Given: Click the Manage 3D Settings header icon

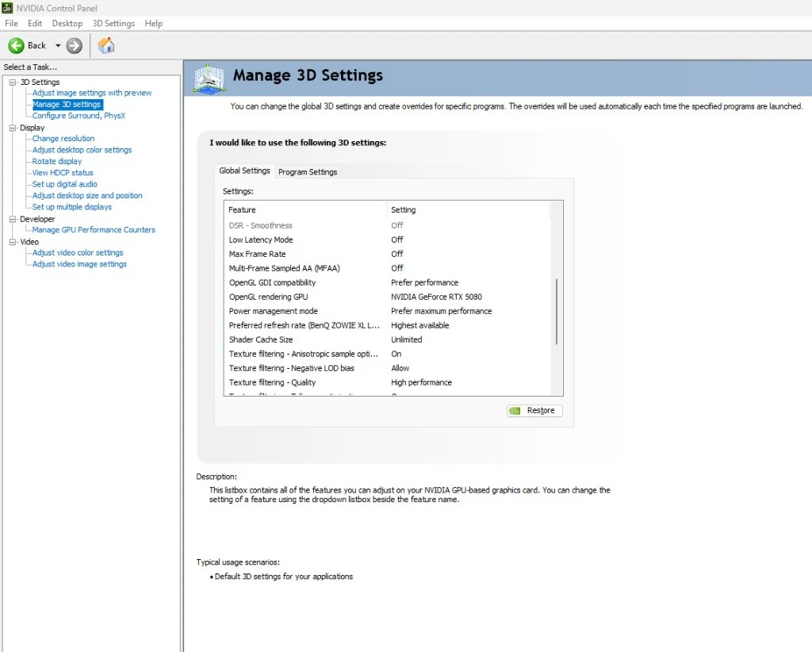Looking at the screenshot, I should click(209, 79).
